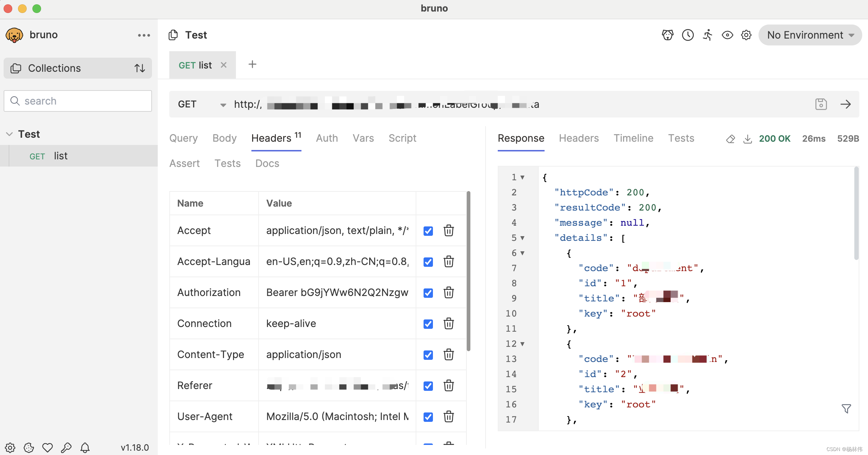Switch to the Timeline tab
Screen dimensions: 868x455
coord(633,138)
